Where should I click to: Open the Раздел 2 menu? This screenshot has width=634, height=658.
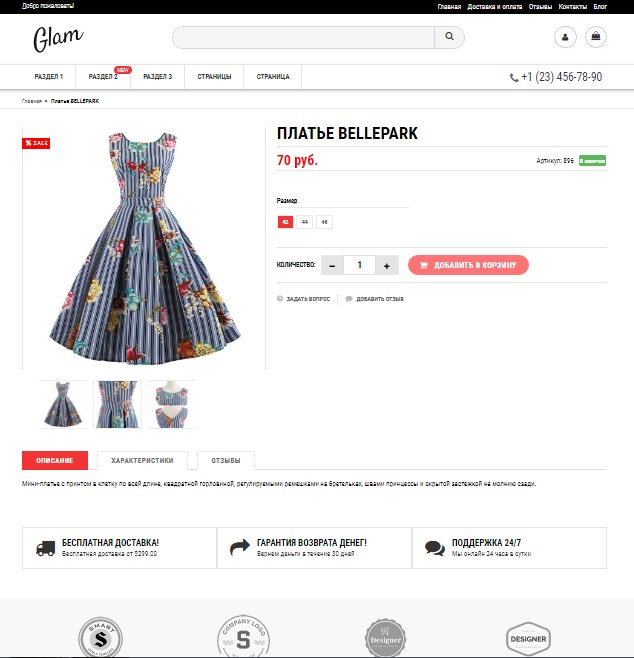[x=103, y=77]
